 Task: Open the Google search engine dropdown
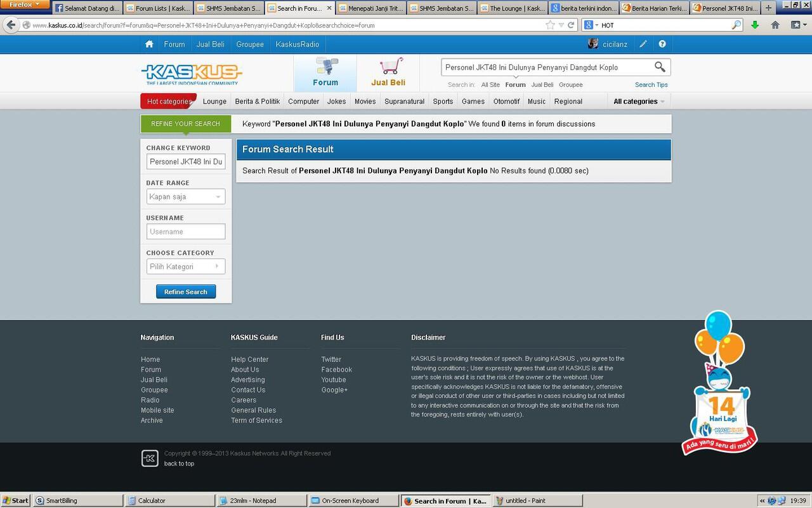click(591, 25)
